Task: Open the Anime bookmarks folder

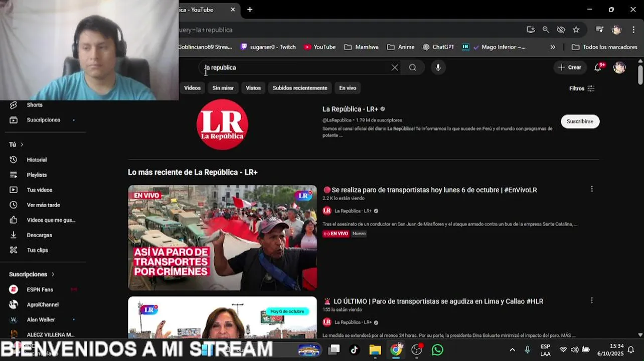Action: (x=401, y=47)
